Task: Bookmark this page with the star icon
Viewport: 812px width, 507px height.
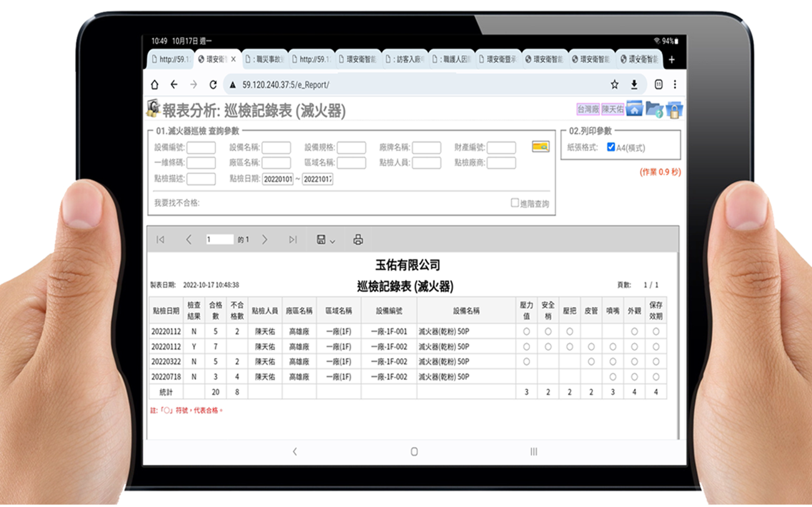Action: [615, 84]
